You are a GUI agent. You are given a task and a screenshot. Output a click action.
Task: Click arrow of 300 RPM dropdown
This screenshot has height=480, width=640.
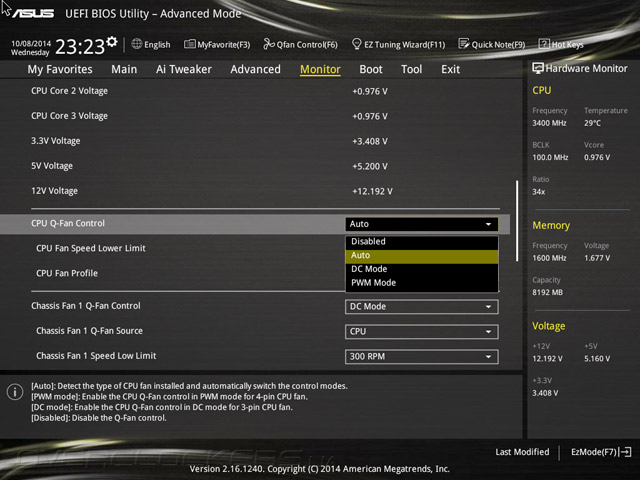tap(489, 357)
